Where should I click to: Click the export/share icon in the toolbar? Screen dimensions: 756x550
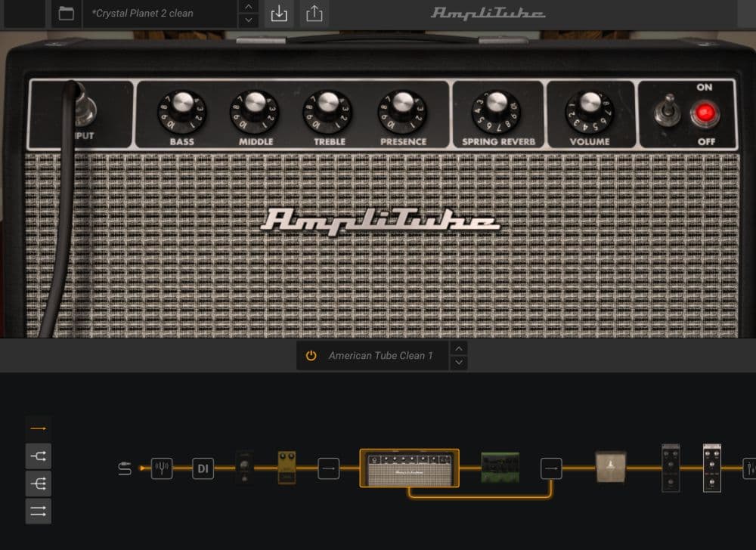pyautogui.click(x=314, y=13)
